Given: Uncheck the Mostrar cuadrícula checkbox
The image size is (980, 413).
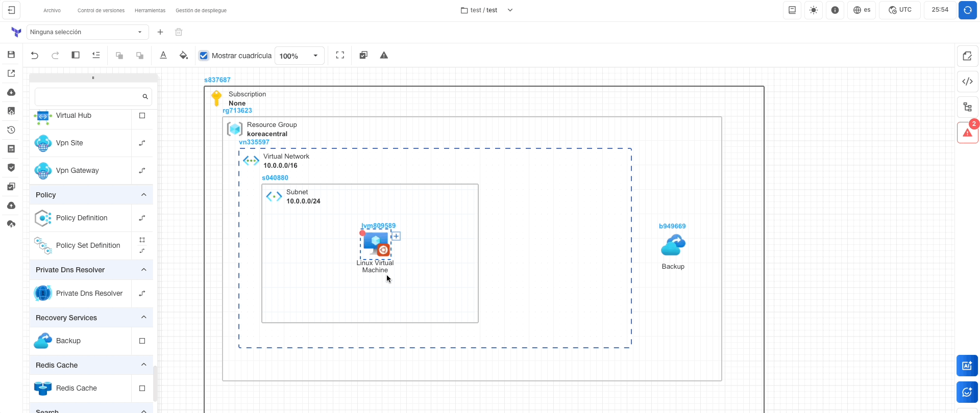Looking at the screenshot, I should [x=204, y=56].
